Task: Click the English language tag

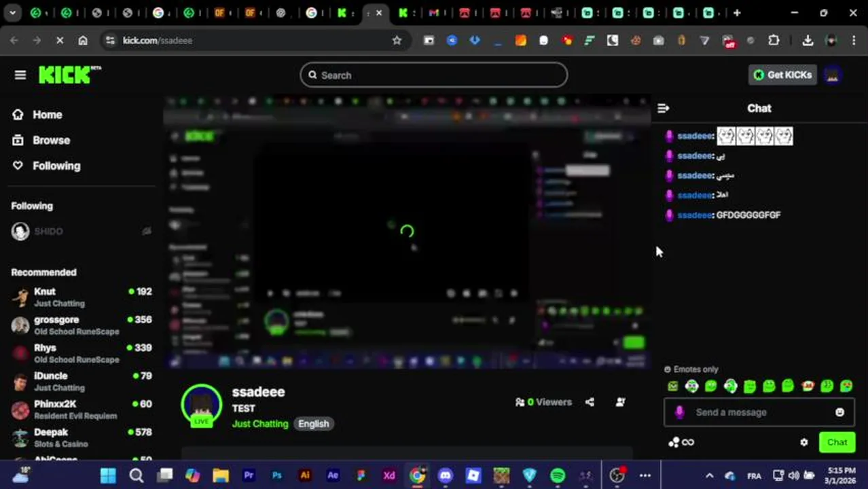Action: coord(313,424)
